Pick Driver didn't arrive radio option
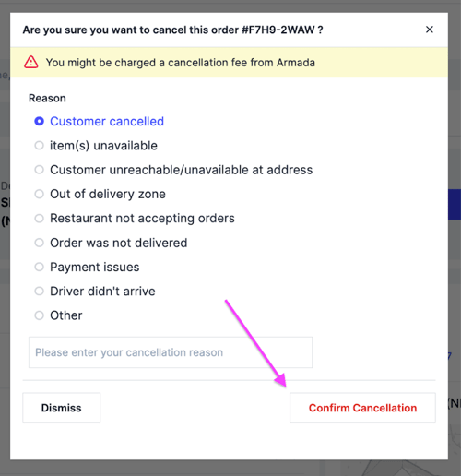Viewport: 461px width, 476px height. coord(39,292)
